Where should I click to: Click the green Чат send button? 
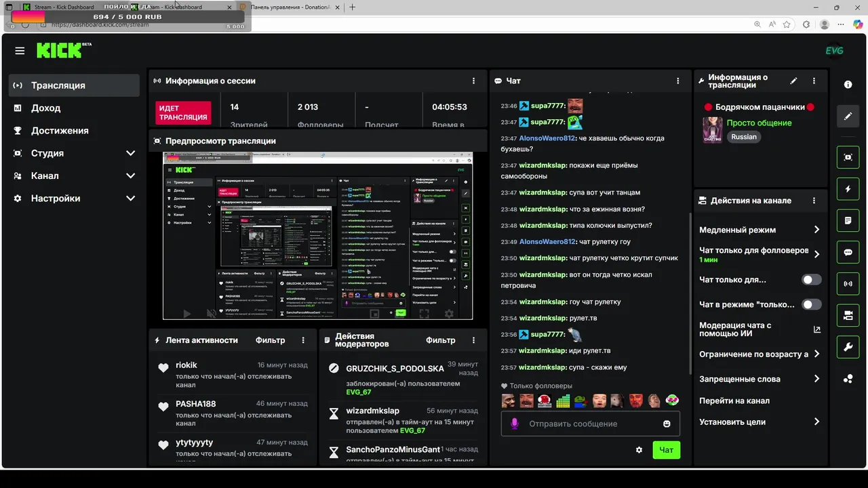[666, 450]
